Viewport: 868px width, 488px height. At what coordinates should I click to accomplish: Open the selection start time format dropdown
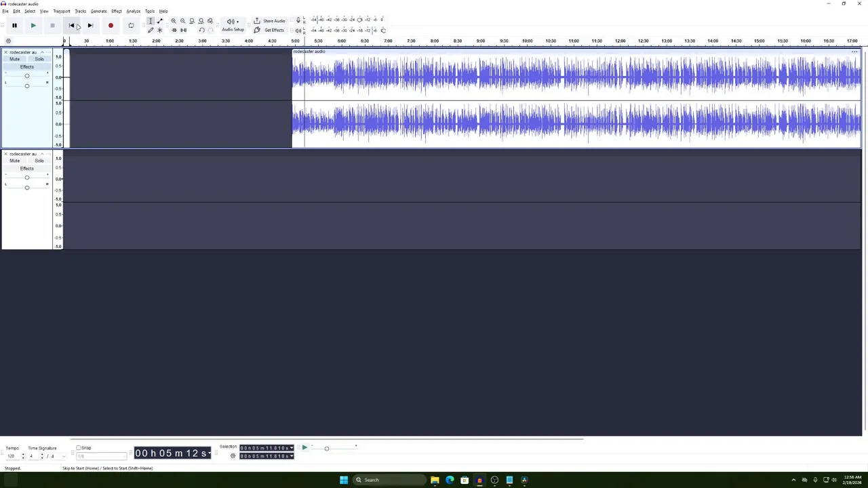click(x=291, y=448)
